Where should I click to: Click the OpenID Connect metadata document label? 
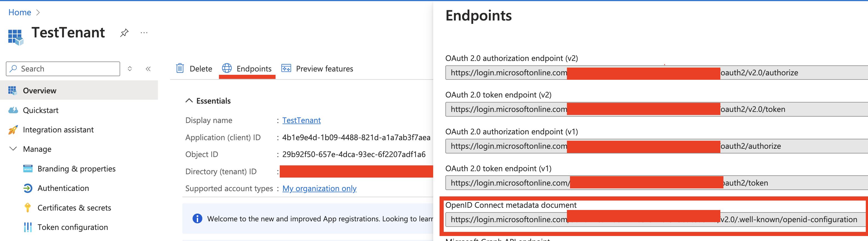click(x=511, y=205)
